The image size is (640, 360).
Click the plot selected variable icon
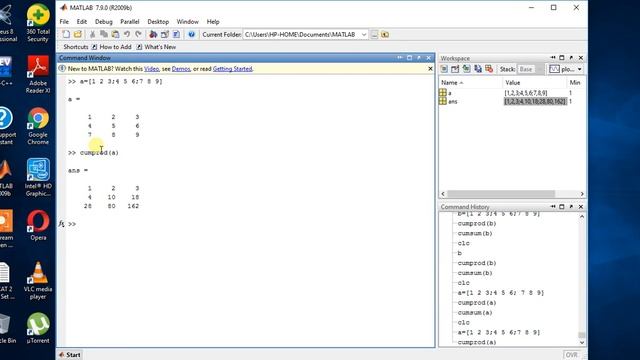click(554, 69)
